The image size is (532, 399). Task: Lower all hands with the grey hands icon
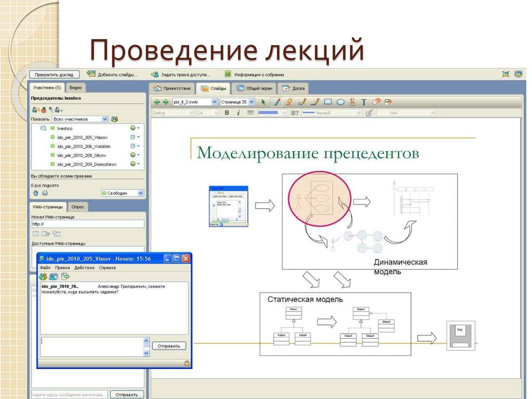45,193
